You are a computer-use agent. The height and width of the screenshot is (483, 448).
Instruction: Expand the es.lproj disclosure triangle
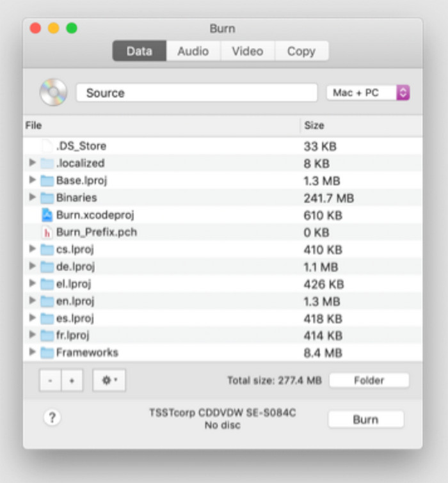tap(33, 317)
